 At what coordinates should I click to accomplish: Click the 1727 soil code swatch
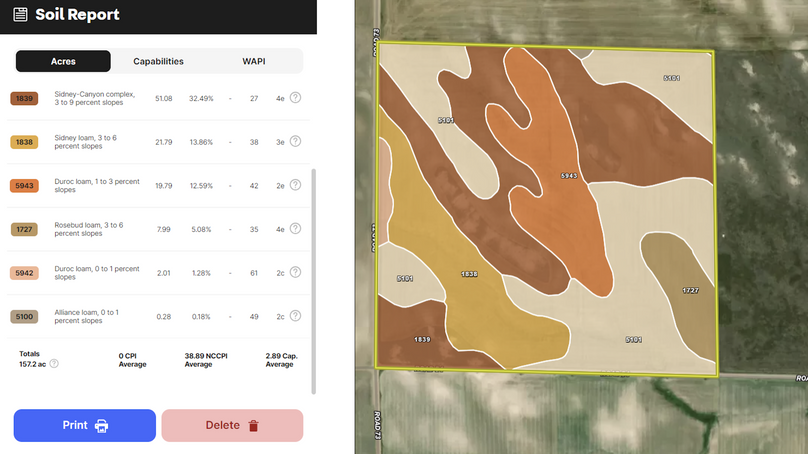pos(24,229)
